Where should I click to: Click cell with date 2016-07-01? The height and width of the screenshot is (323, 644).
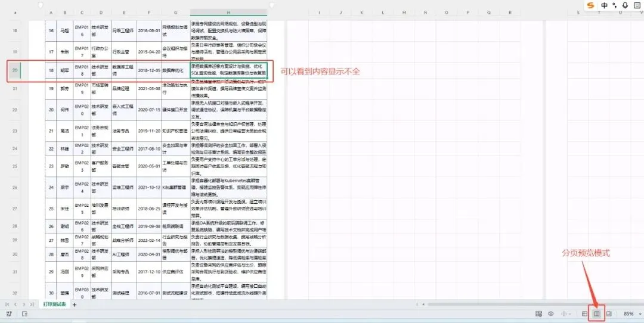[149, 293]
